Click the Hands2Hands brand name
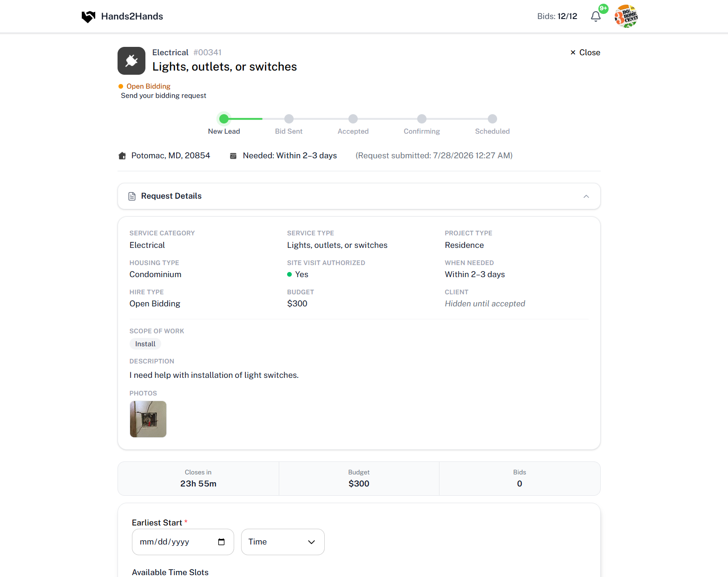728x577 pixels. (x=132, y=17)
